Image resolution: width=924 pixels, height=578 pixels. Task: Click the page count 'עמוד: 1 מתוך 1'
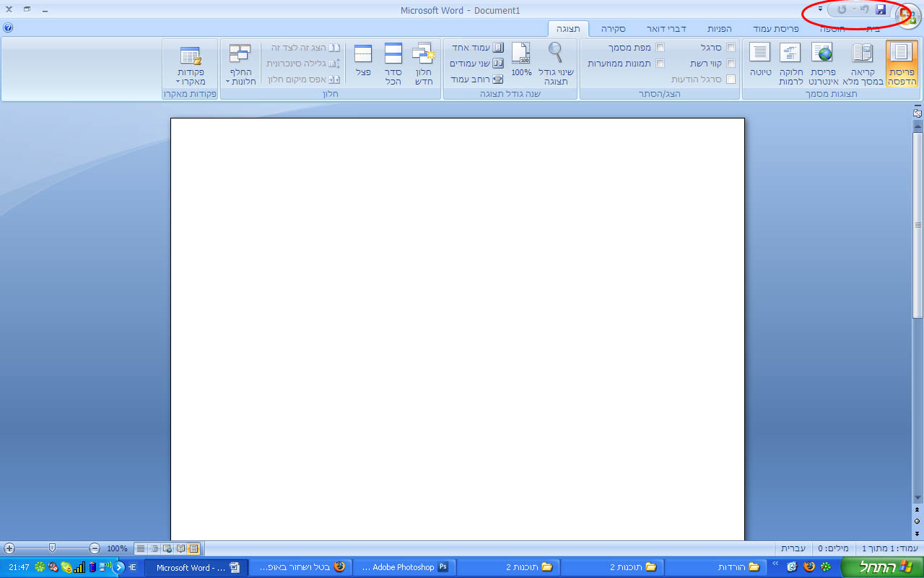pos(890,549)
